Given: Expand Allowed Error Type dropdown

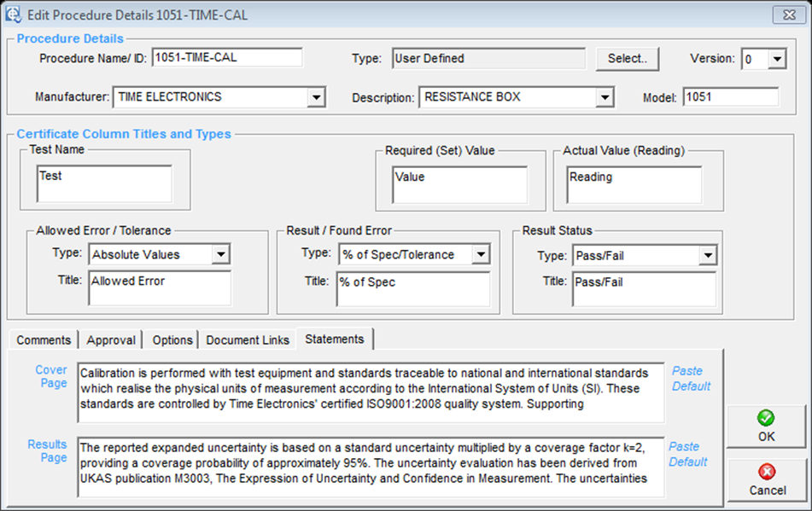Looking at the screenshot, I should pyautogui.click(x=221, y=254).
